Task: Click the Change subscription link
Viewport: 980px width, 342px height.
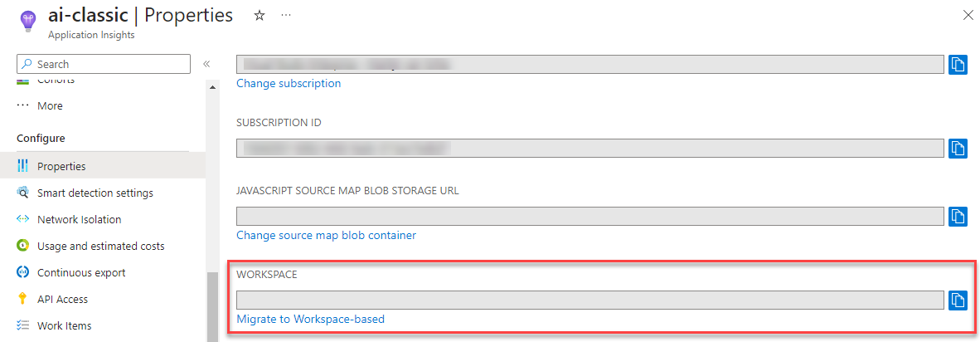Action: [289, 83]
